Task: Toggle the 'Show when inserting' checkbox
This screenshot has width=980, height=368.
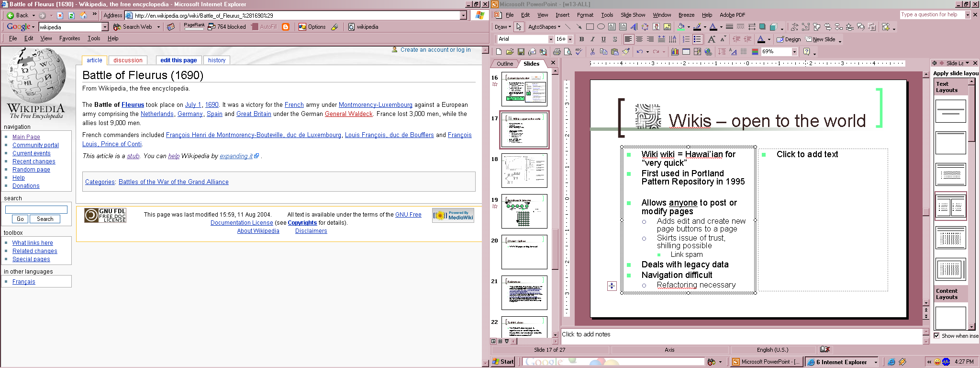Action: pos(937,336)
